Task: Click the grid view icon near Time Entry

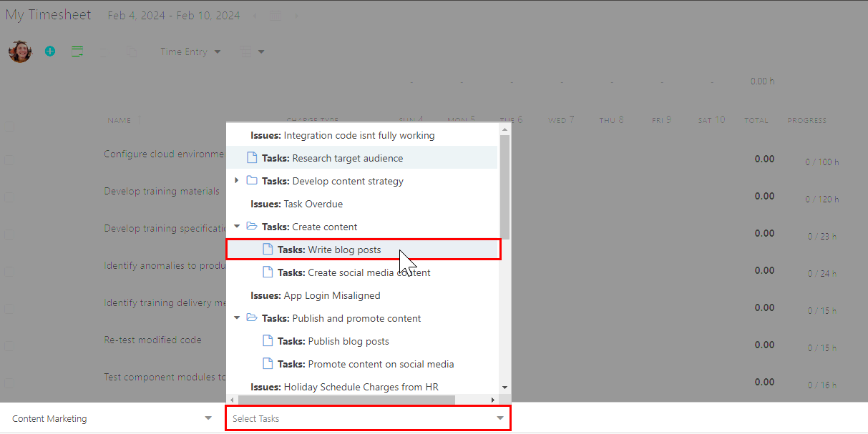Action: (x=246, y=51)
